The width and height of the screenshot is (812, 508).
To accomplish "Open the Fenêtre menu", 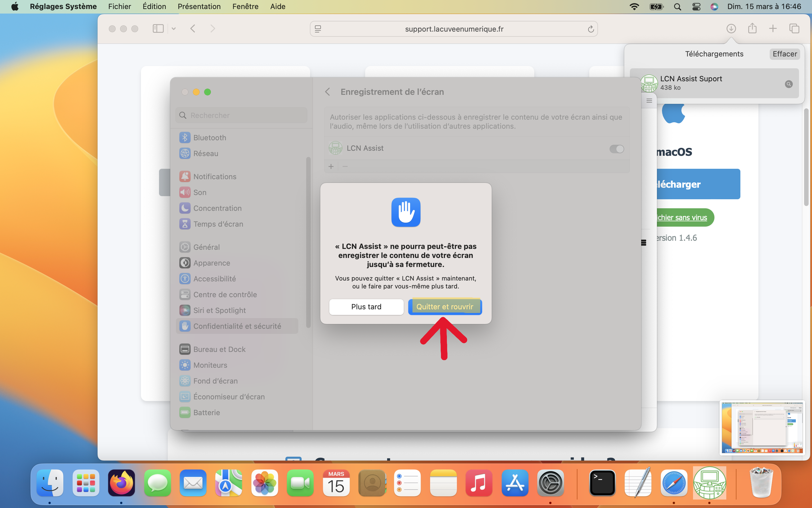I will point(245,6).
